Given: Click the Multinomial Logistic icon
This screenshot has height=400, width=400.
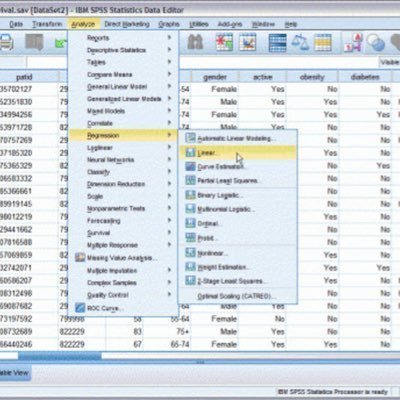Looking at the screenshot, I should pyautogui.click(x=190, y=209).
